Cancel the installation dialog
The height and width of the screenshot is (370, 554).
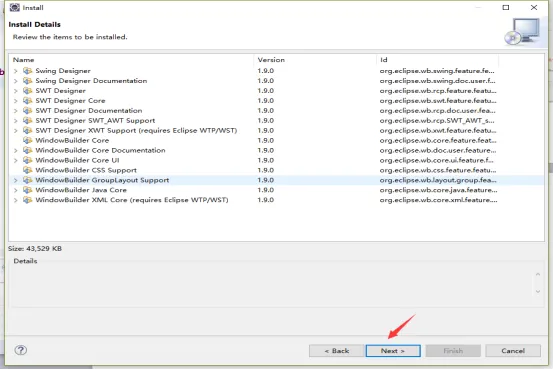coord(513,351)
